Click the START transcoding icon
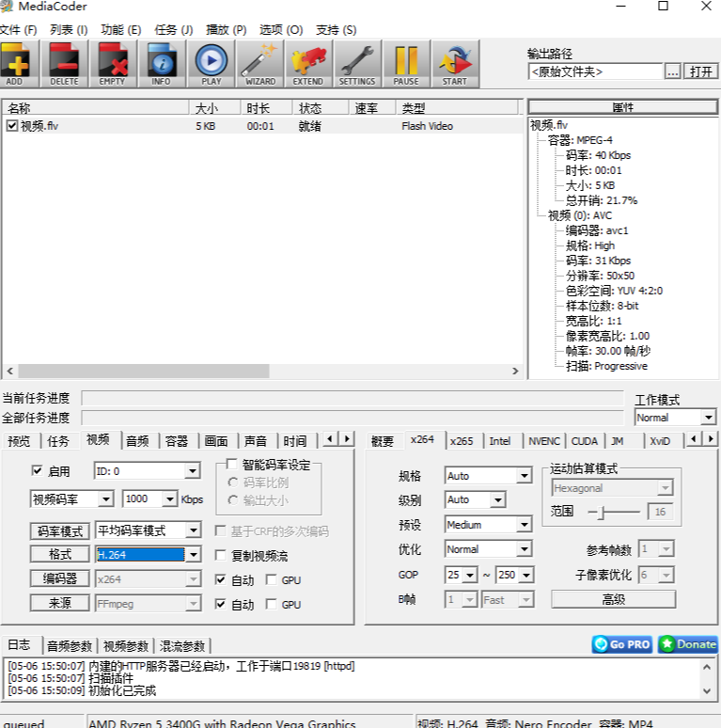This screenshot has width=721, height=728. click(x=455, y=64)
